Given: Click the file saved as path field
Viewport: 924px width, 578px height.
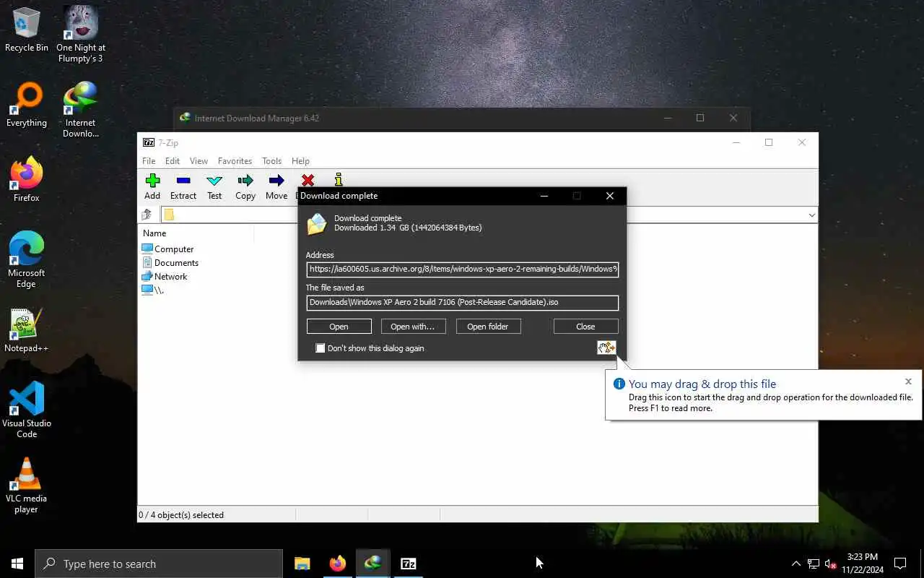Looking at the screenshot, I should [x=462, y=302].
